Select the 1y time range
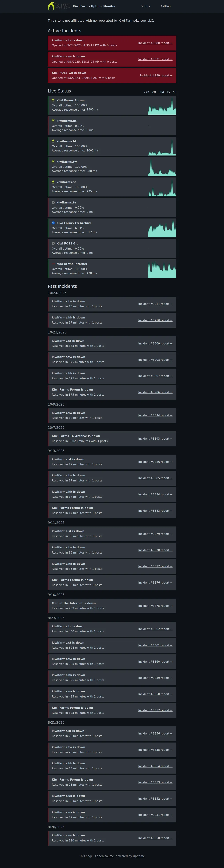The image size is (224, 868). [x=168, y=92]
